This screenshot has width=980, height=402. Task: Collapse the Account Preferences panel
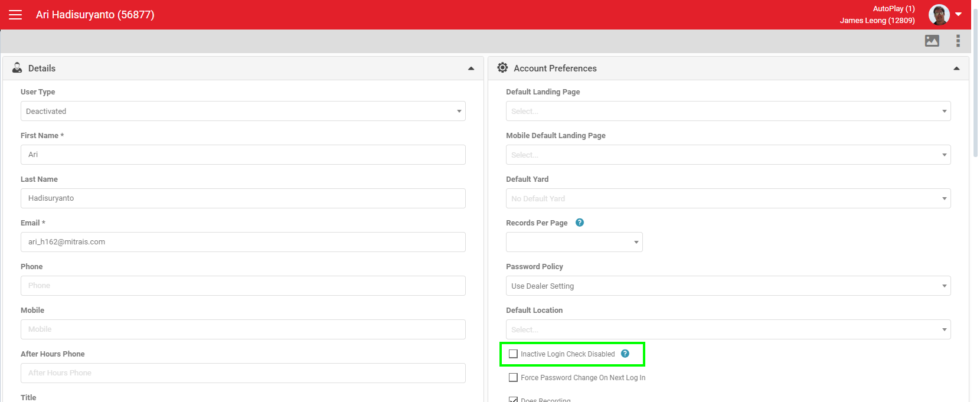click(x=956, y=68)
